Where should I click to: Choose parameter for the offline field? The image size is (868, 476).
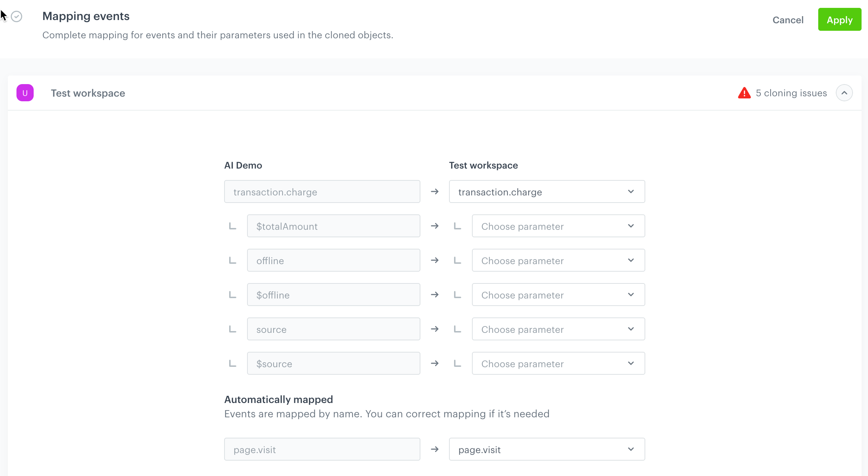[x=558, y=261]
